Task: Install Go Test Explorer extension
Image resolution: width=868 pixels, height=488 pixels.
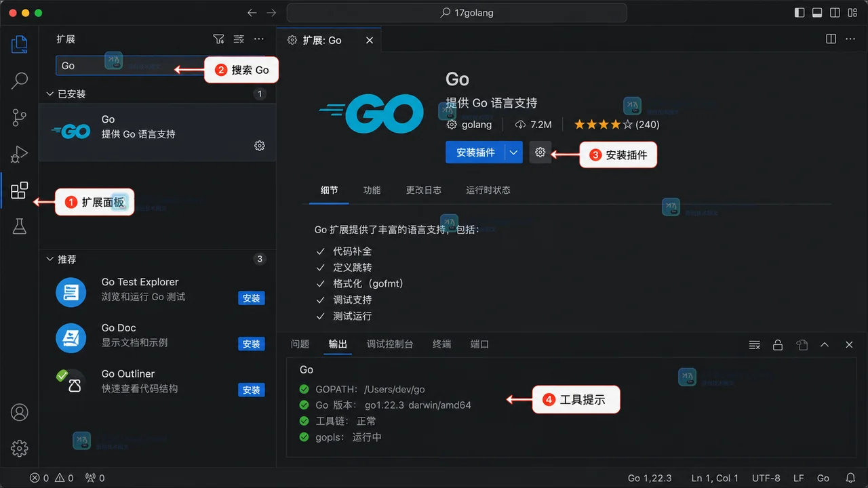Action: [x=252, y=298]
